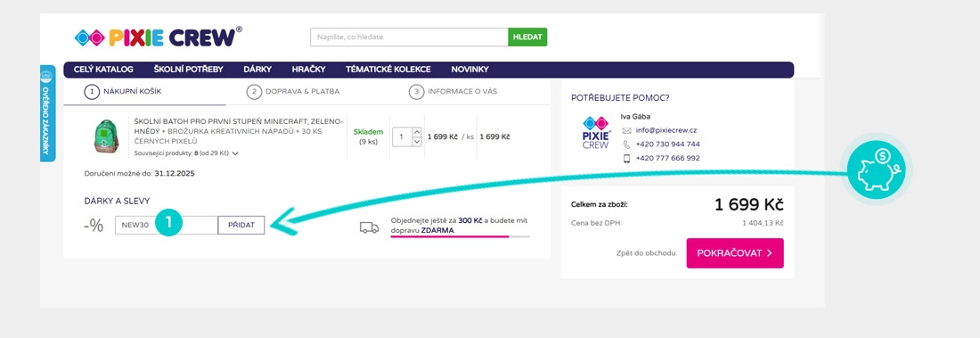Expand the Související produkty list chevron
The width and height of the screenshot is (980, 338).
point(235,153)
